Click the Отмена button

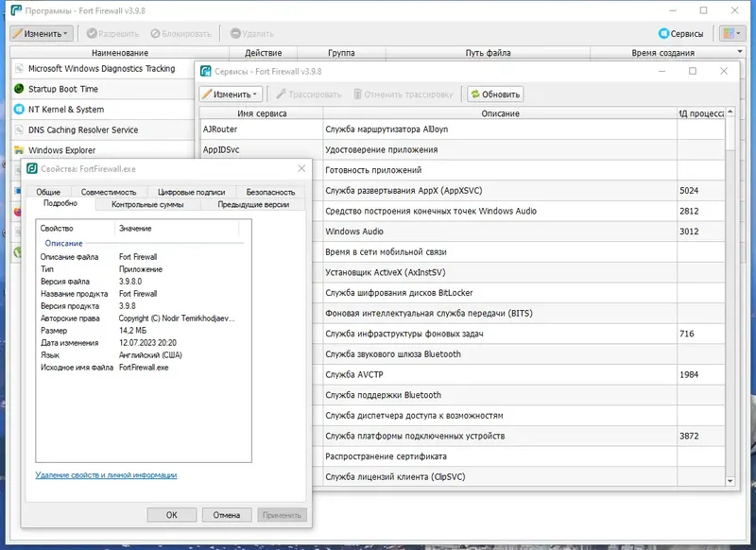pyautogui.click(x=227, y=515)
